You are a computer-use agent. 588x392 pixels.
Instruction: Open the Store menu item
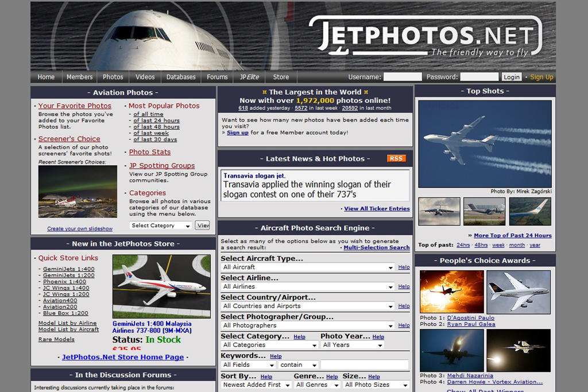click(281, 77)
